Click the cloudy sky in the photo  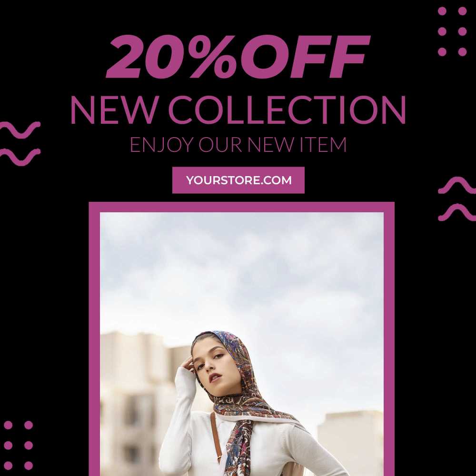pos(242,267)
